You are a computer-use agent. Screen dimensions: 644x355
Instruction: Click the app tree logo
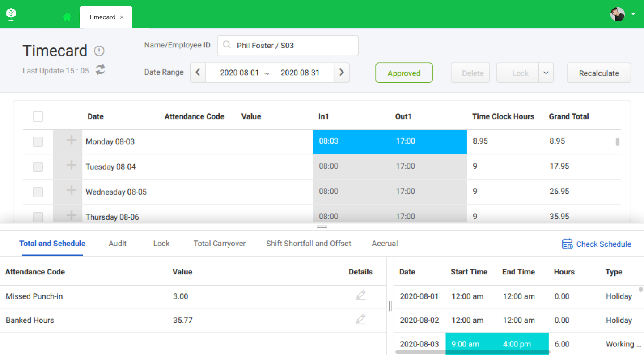[11, 14]
